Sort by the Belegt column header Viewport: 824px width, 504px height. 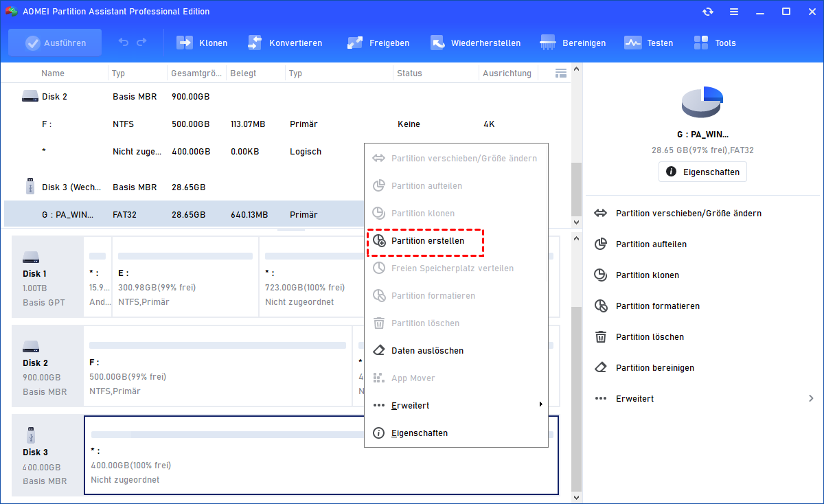242,73
